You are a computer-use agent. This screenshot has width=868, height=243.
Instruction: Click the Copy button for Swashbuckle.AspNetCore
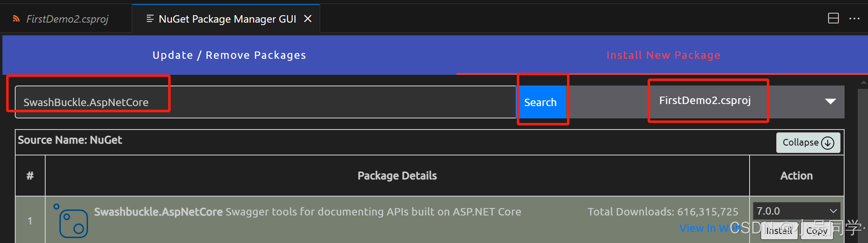click(817, 231)
